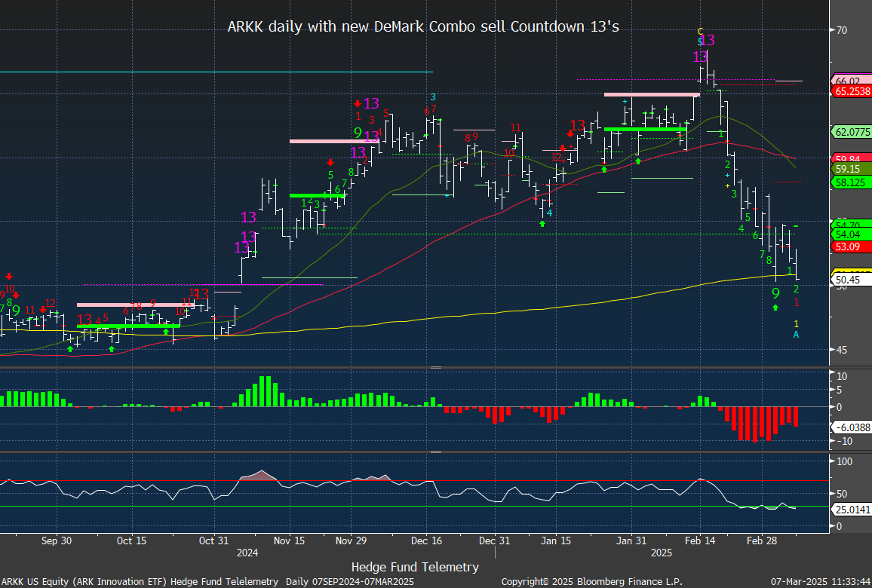Click the 100 tick on oscillator axis

pyautogui.click(x=844, y=461)
